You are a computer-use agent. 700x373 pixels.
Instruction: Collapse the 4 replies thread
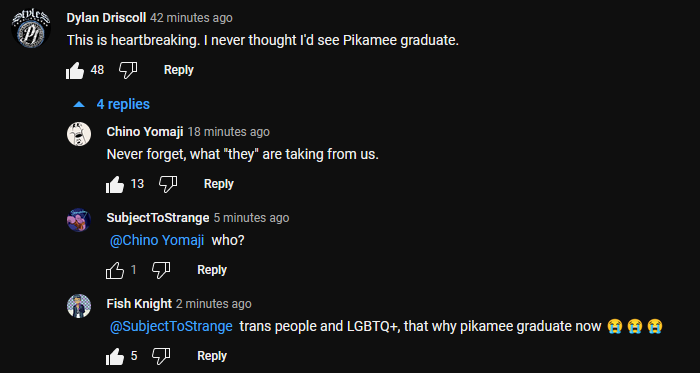(x=111, y=104)
